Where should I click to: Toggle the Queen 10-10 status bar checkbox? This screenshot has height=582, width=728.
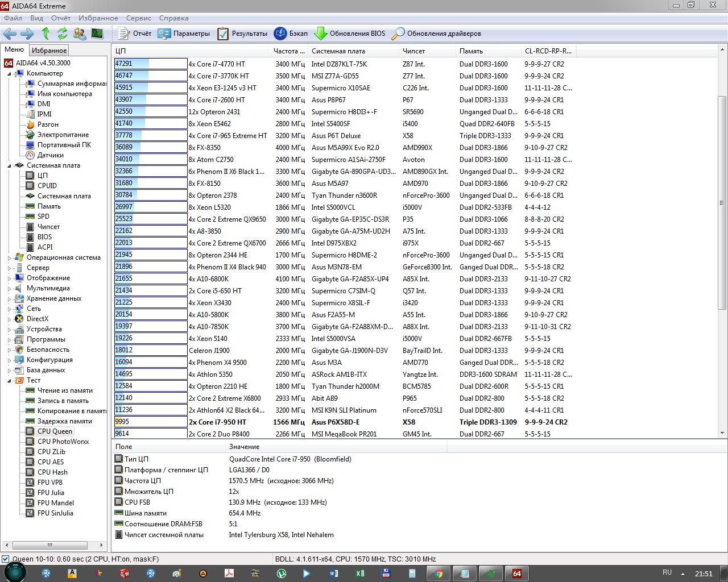click(5, 559)
